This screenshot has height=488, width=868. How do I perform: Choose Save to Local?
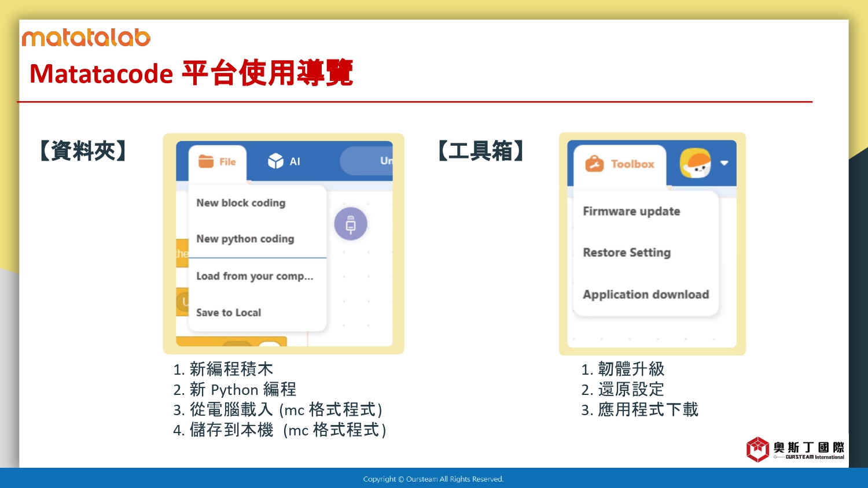[229, 313]
